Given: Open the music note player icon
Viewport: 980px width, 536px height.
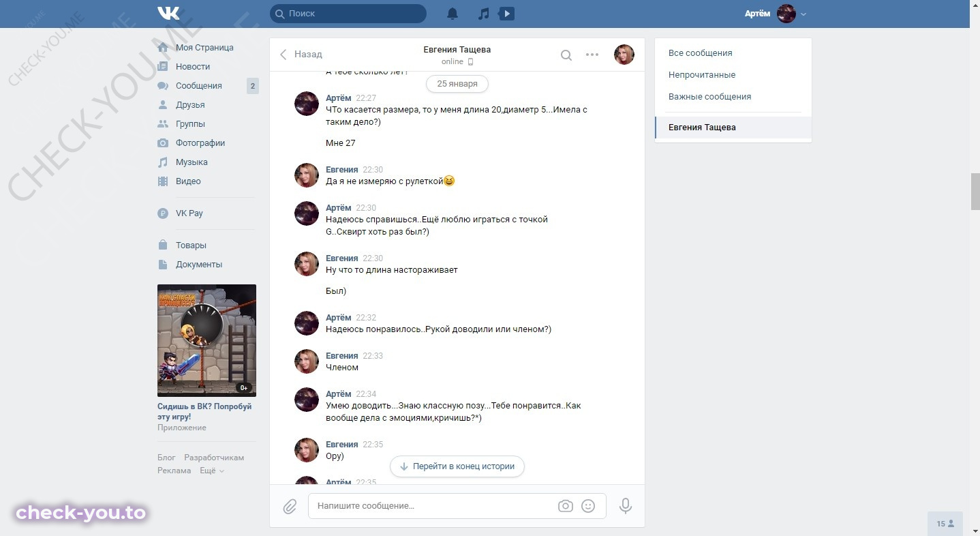Looking at the screenshot, I should click(x=484, y=14).
